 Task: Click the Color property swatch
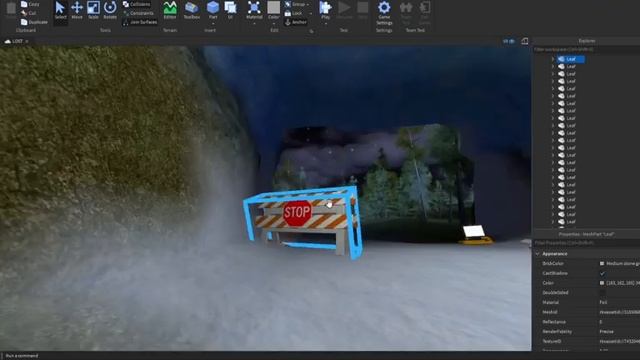(x=602, y=283)
